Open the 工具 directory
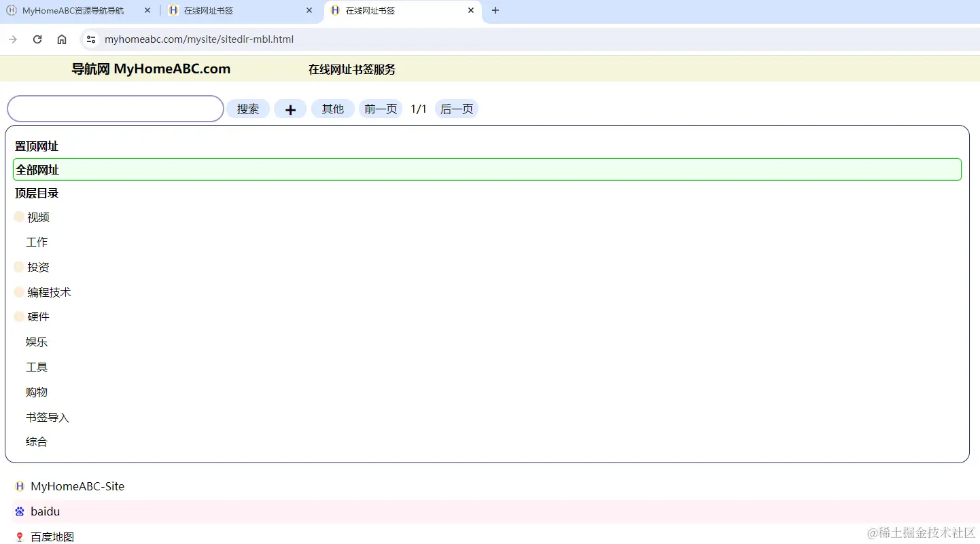Image resolution: width=980 pixels, height=544 pixels. [37, 367]
